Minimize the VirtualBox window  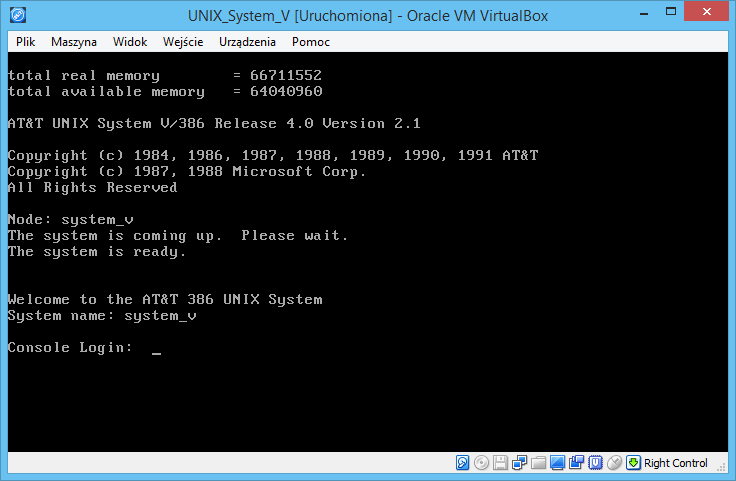pos(644,13)
